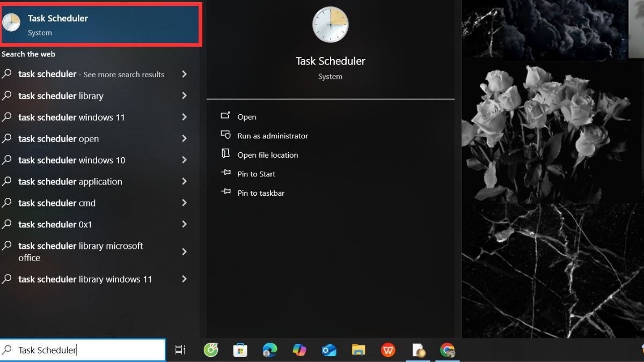The width and height of the screenshot is (644, 362).
Task: Click Open to launch Task Scheduler
Action: (247, 116)
